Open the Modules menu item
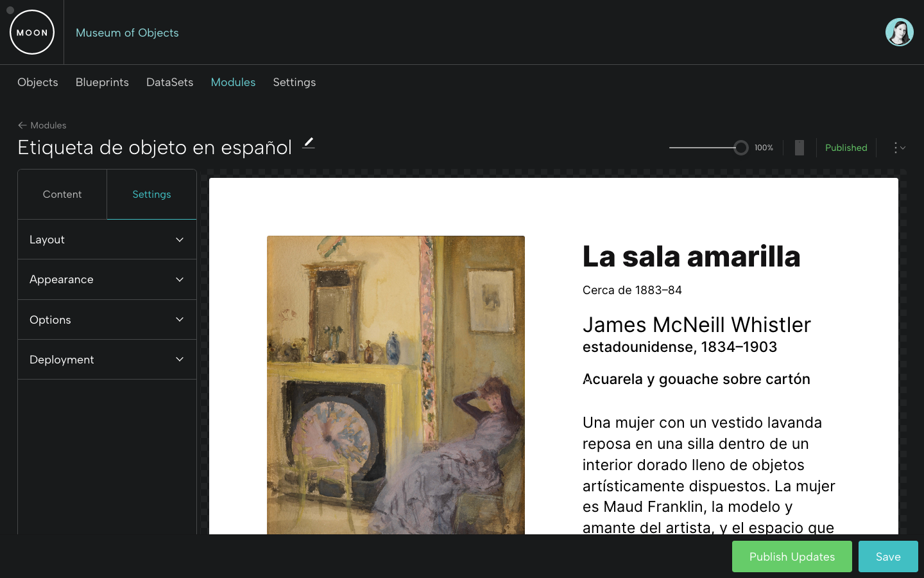The image size is (924, 578). [x=233, y=82]
